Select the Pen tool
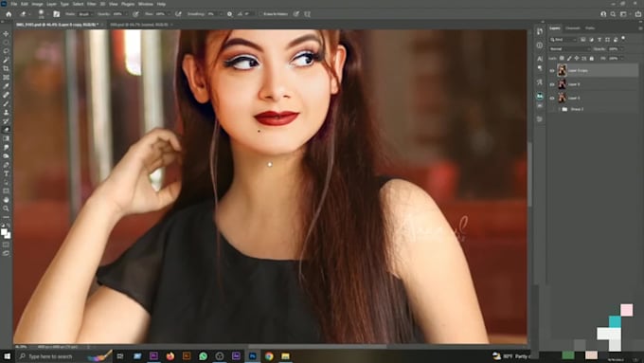The width and height of the screenshot is (644, 363). pos(6,165)
